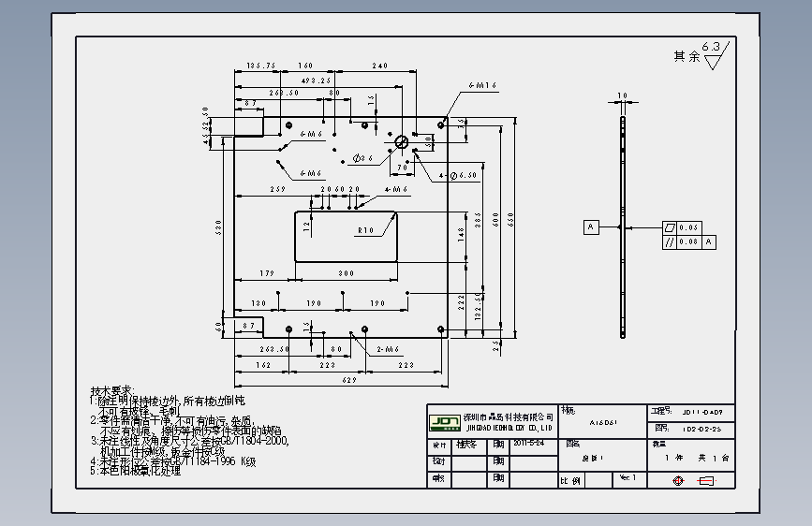Select the 179 dimension
The width and height of the screenshot is (812, 526).
coord(267,273)
